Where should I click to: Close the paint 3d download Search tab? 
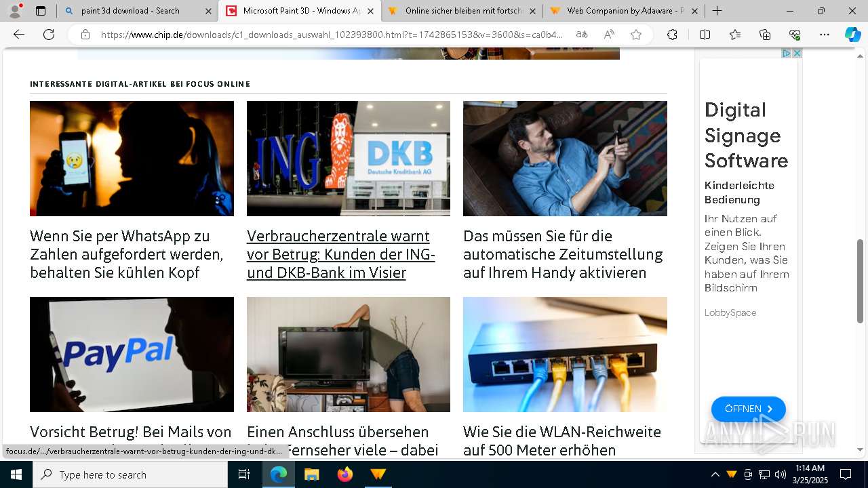click(208, 11)
